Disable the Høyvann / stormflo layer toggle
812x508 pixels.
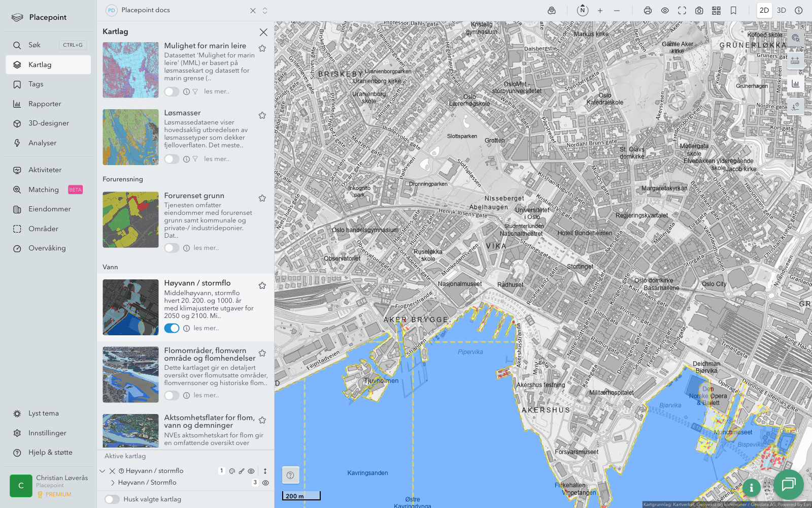(x=172, y=328)
